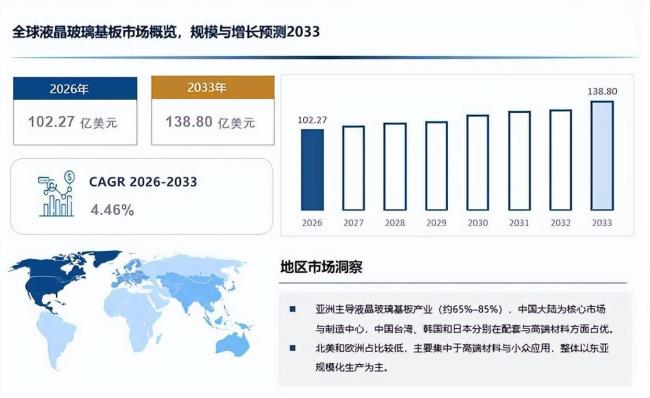Select the blue 2026年 header
The height and width of the screenshot is (398, 650).
point(75,88)
